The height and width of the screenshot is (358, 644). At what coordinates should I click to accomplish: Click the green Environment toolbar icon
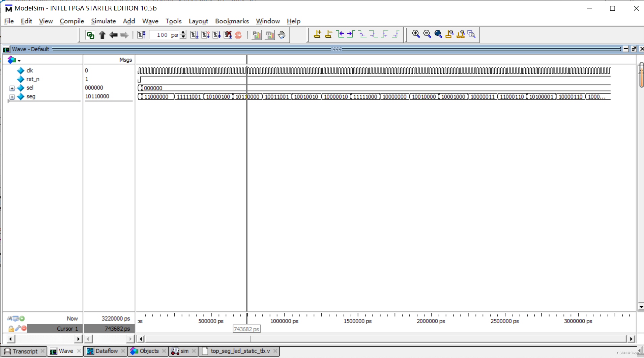click(90, 35)
